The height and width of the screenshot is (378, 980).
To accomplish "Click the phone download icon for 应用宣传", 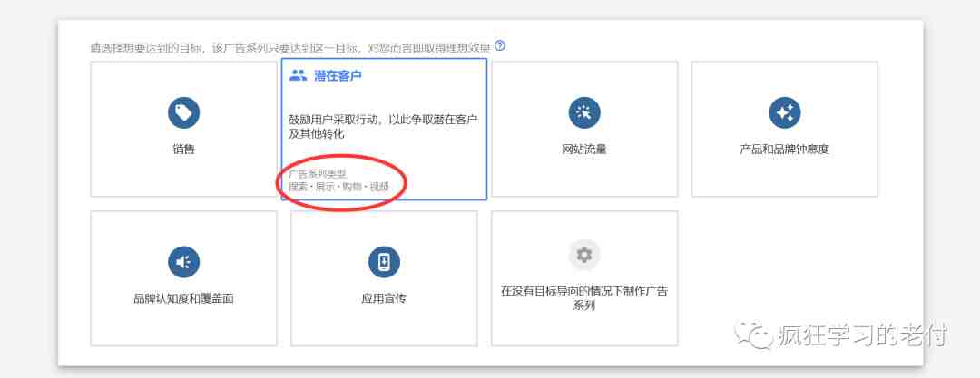I will [x=384, y=262].
